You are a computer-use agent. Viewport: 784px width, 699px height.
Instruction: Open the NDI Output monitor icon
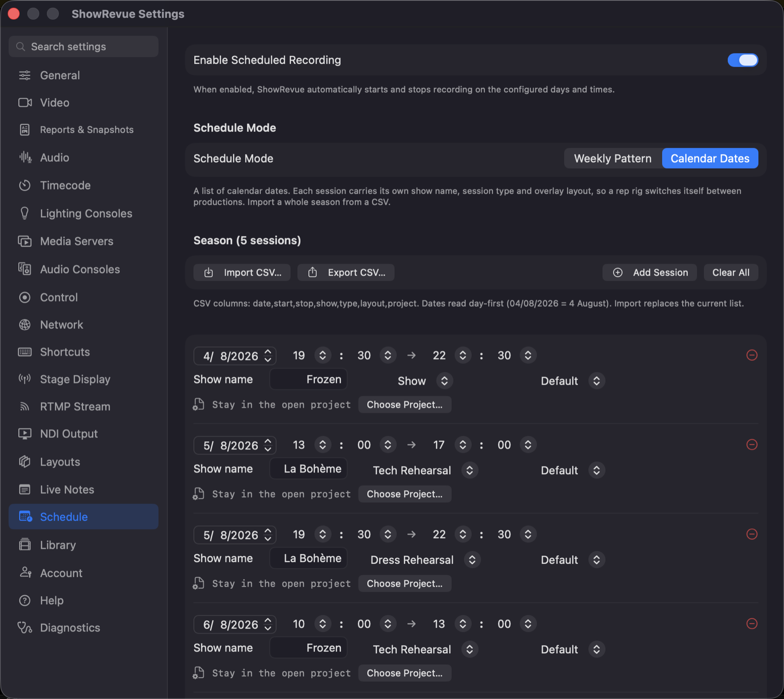[x=25, y=434]
